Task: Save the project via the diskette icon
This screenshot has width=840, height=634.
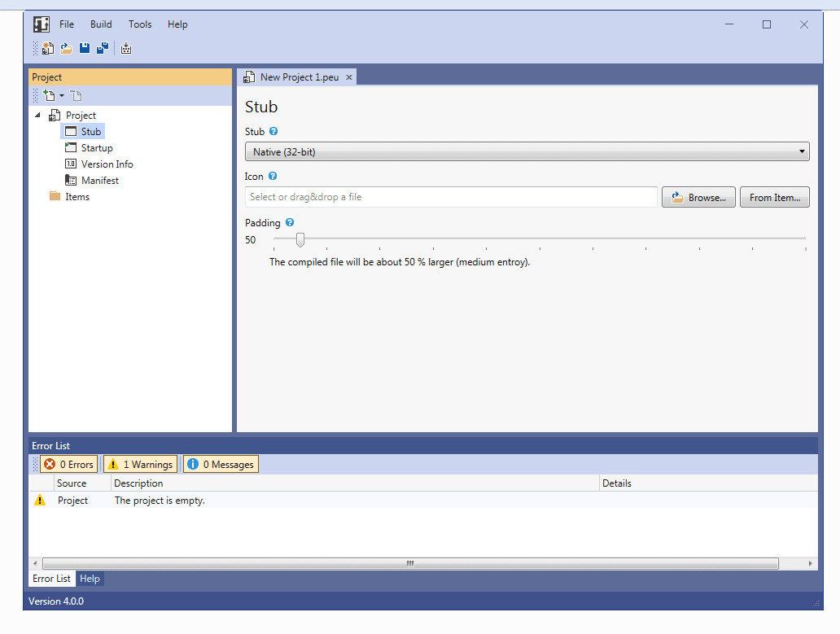Action: 84,48
